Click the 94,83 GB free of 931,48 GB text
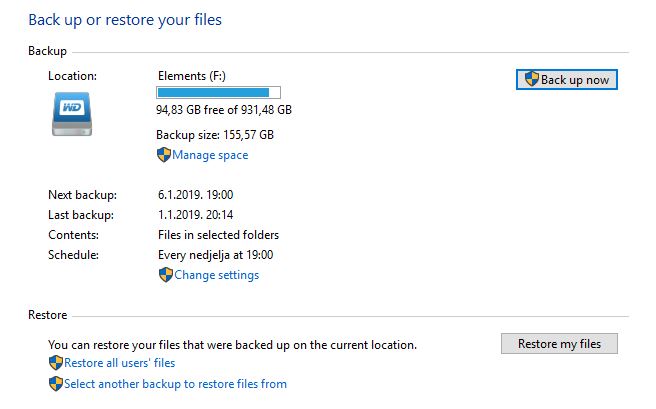The height and width of the screenshot is (409, 656). coord(224,110)
